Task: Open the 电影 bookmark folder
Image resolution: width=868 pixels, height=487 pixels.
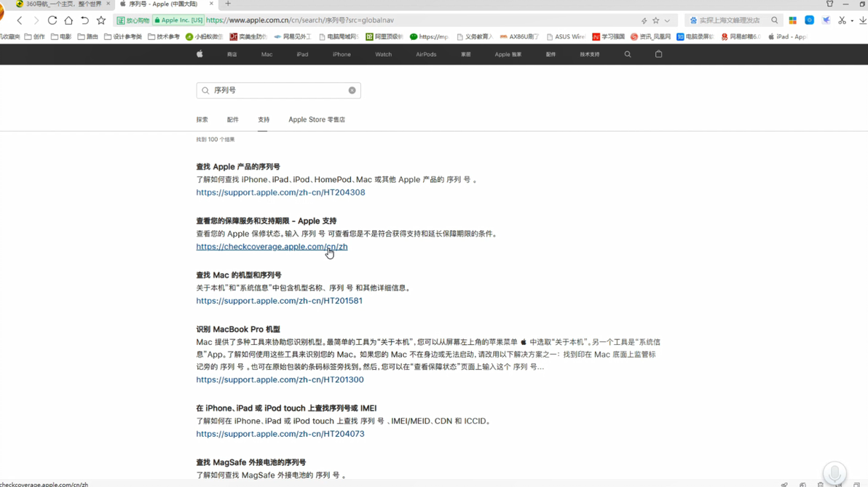Action: pyautogui.click(x=61, y=36)
